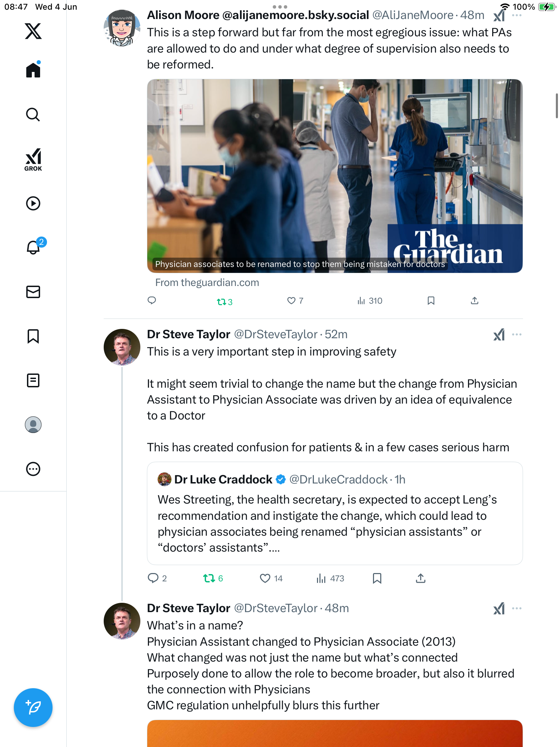Open more options on Steve Taylor's 48m post

pos(517,608)
